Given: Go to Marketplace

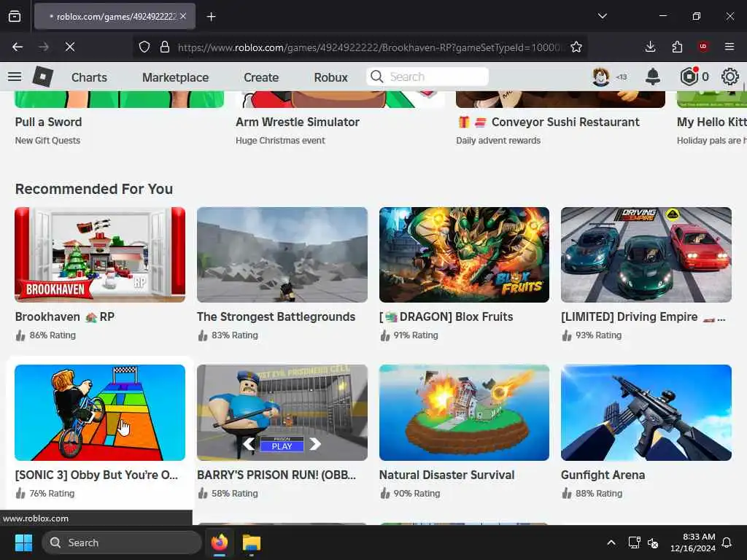Looking at the screenshot, I should pos(175,77).
